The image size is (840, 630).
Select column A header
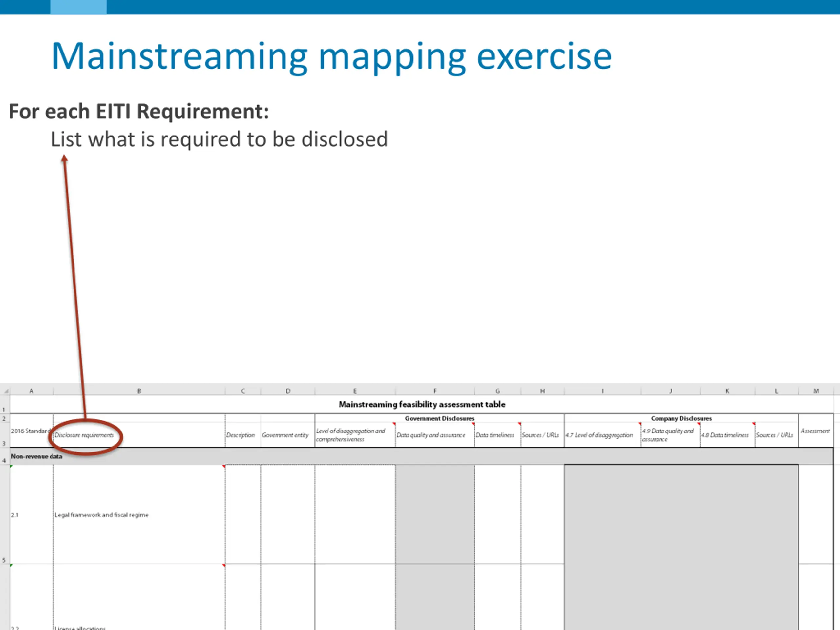coord(31,391)
